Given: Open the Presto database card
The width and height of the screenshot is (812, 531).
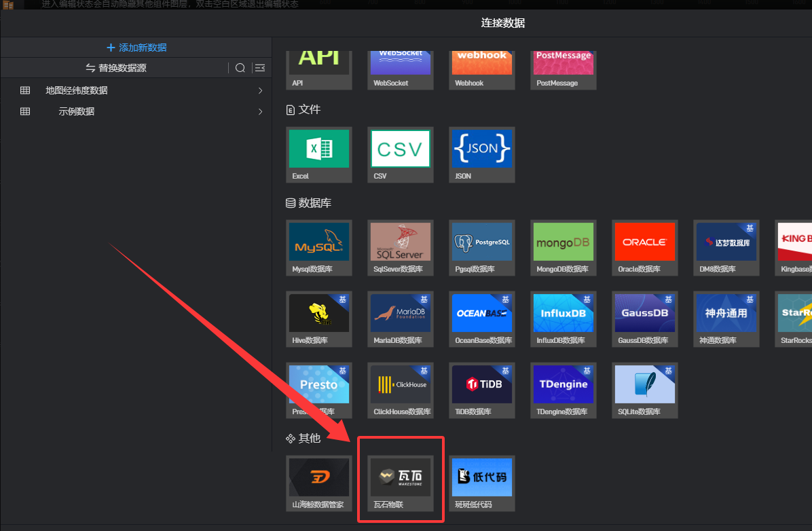Looking at the screenshot, I should coord(318,390).
